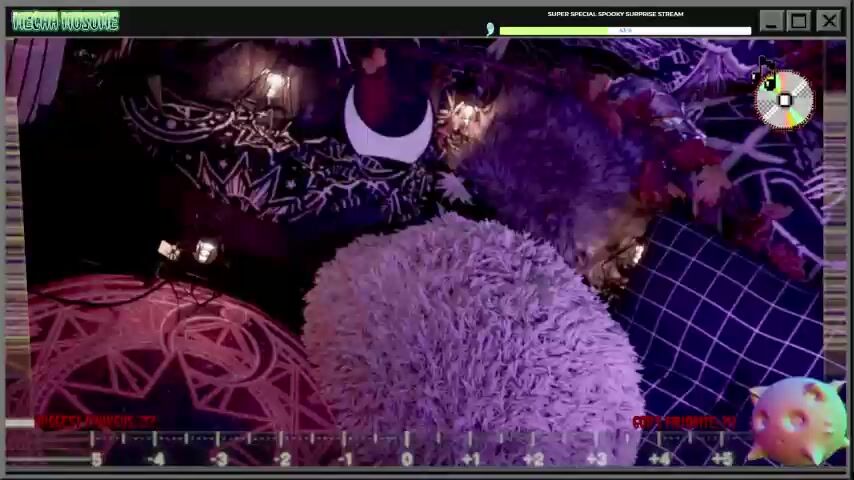The width and height of the screenshot is (854, 480).
Task: Click the -1 mark on the scale
Action: (345, 459)
